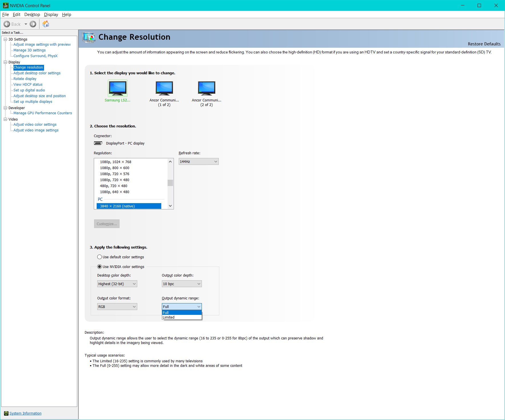Collapse the Video tree node
The width and height of the screenshot is (505, 420).
[5, 119]
